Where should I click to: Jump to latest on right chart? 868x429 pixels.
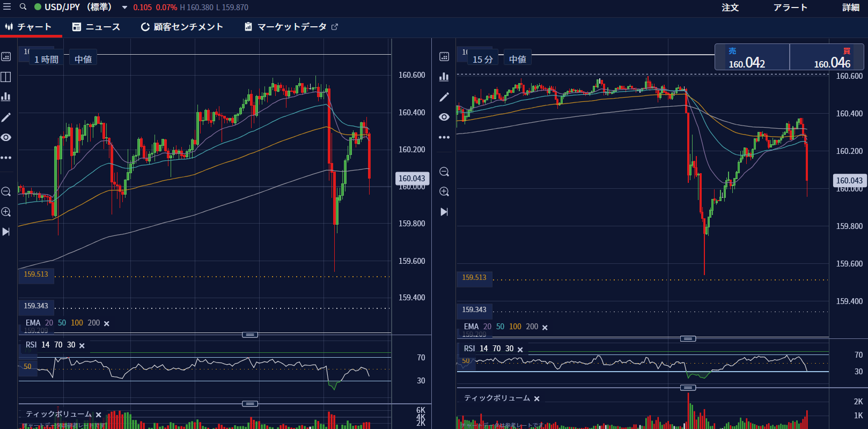click(x=444, y=212)
